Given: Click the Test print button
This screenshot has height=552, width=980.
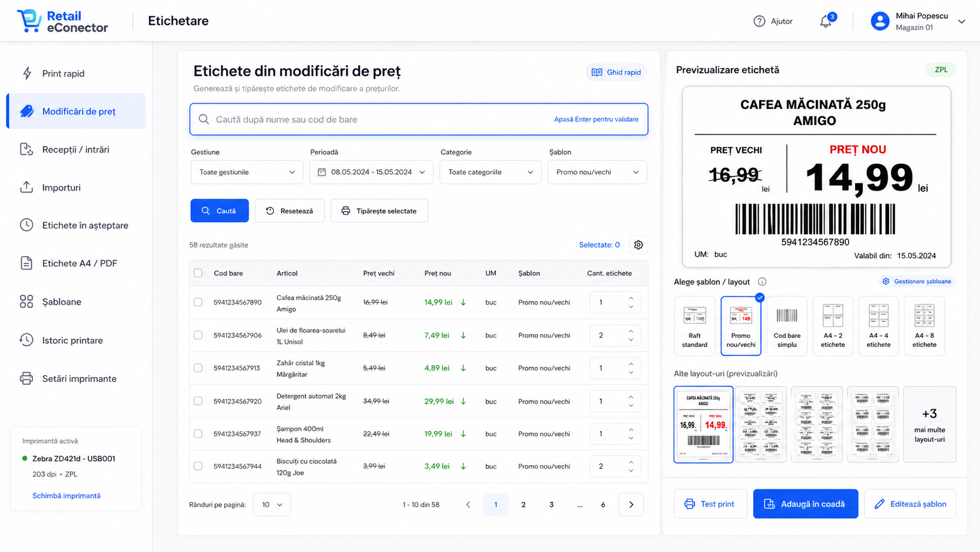Looking at the screenshot, I should point(710,504).
